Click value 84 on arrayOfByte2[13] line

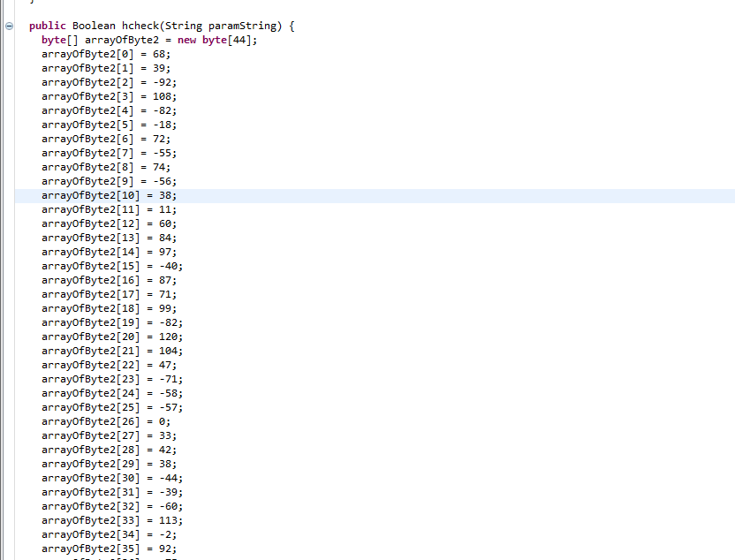pyautogui.click(x=165, y=238)
